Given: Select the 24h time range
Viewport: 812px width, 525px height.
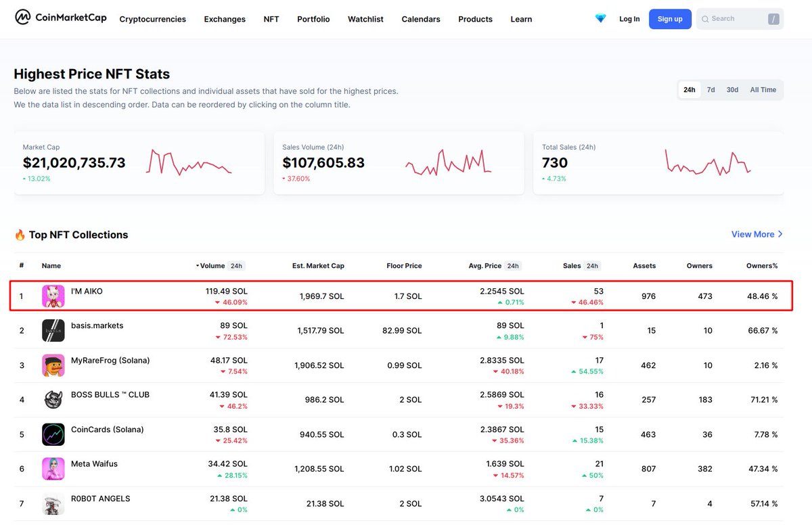Looking at the screenshot, I should tap(690, 90).
